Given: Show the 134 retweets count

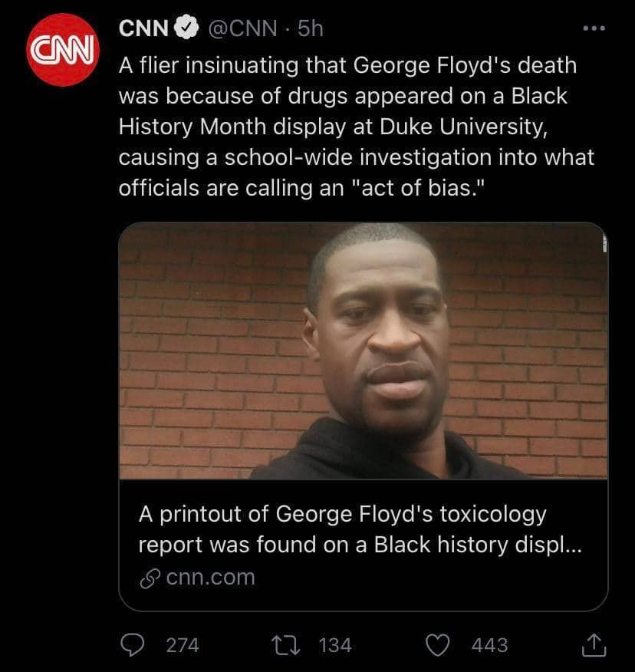Looking at the screenshot, I should [x=334, y=645].
